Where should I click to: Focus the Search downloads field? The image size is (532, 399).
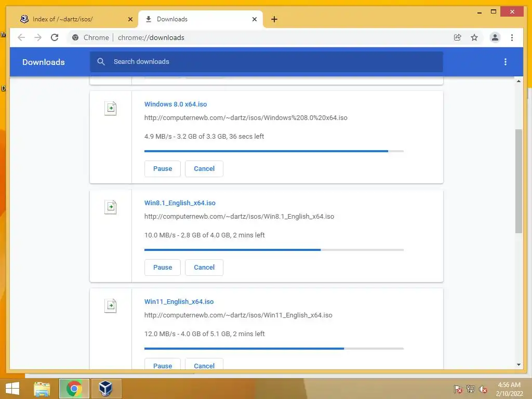click(267, 62)
